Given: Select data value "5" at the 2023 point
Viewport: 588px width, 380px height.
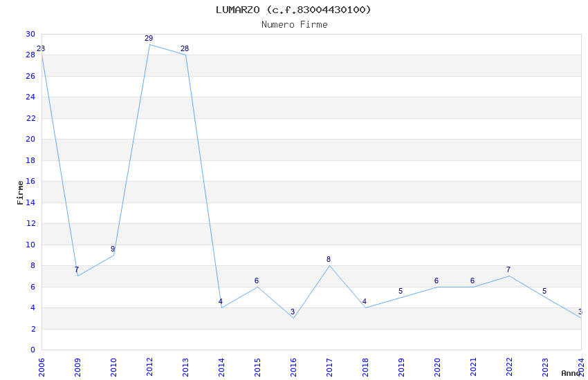Looking at the screenshot, I should [544, 292].
